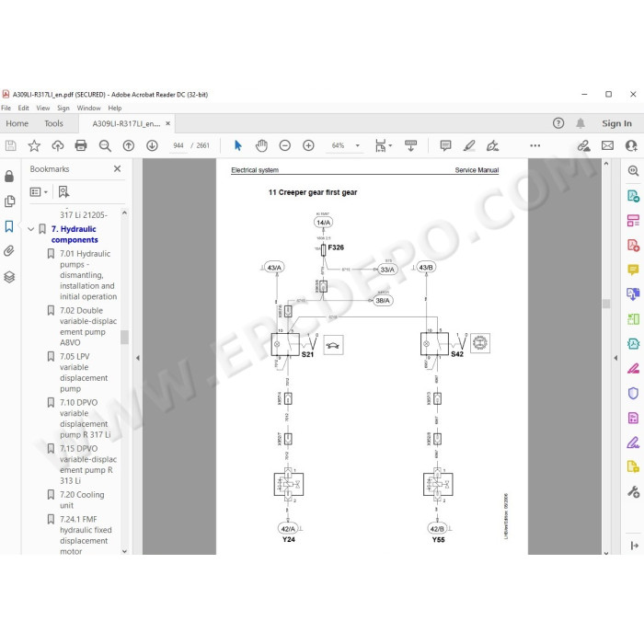Open the Edit menu
This screenshot has height=644, width=644.
coord(23,108)
